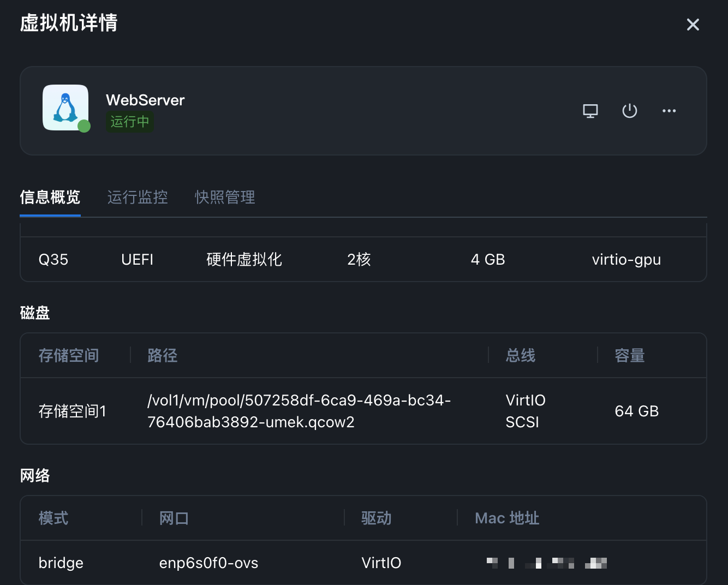Click the 运行中 status badge
728x585 pixels.
coord(129,122)
